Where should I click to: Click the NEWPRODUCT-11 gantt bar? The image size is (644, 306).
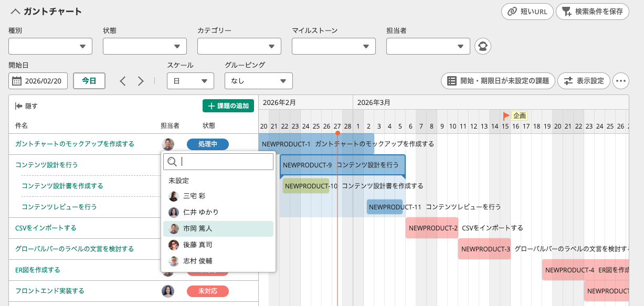pyautogui.click(x=385, y=207)
